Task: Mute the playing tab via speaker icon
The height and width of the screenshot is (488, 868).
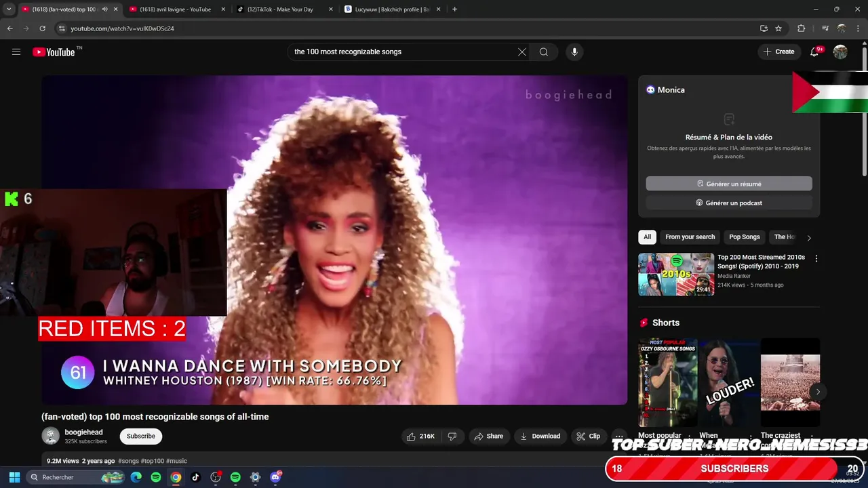Action: pos(104,9)
